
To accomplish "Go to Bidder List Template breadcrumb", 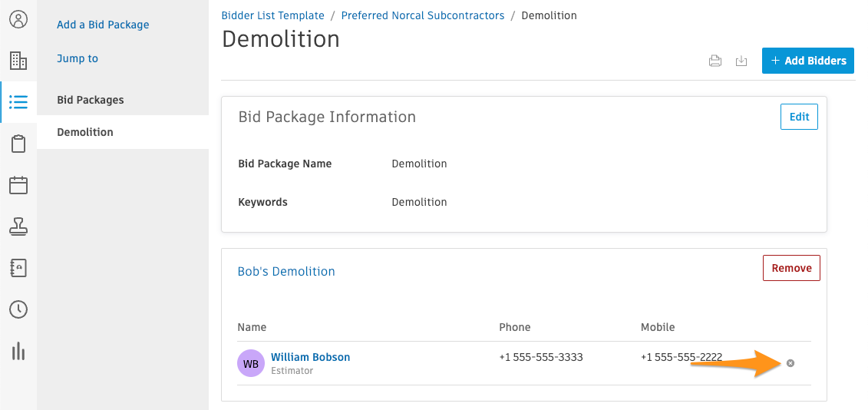I will tap(273, 15).
